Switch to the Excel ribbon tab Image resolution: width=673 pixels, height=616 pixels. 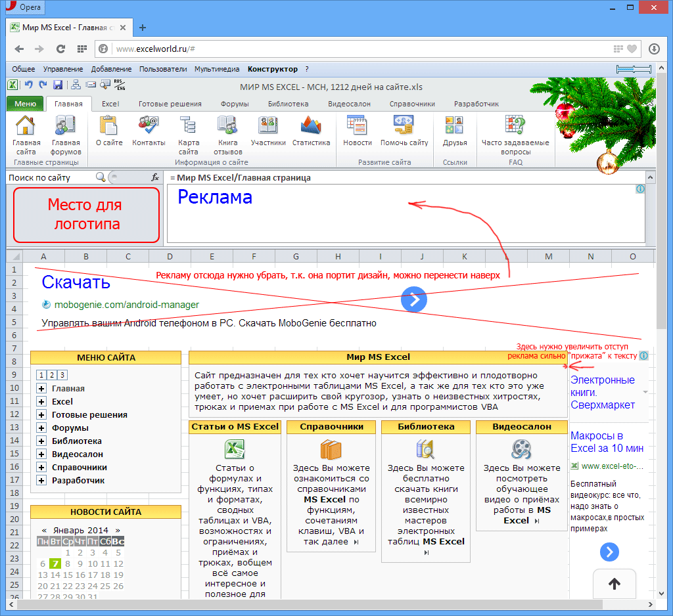click(x=110, y=104)
